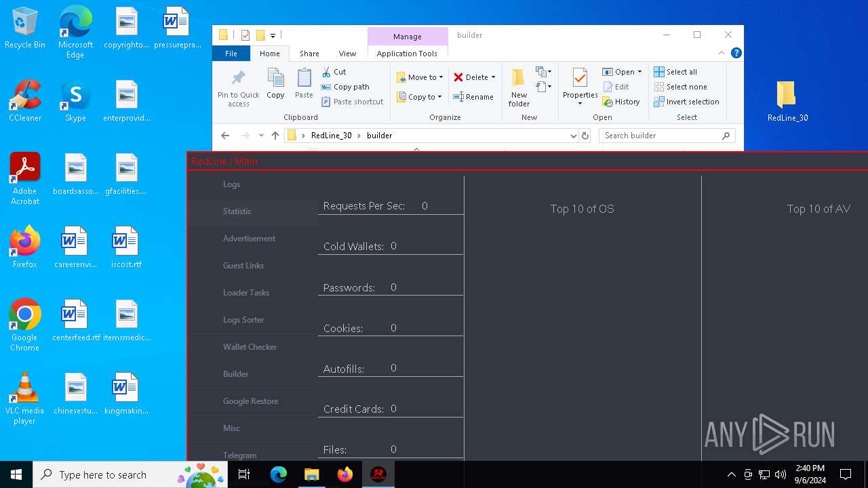The width and height of the screenshot is (868, 488).
Task: Expand the Open button dropdown
Action: pyautogui.click(x=639, y=72)
